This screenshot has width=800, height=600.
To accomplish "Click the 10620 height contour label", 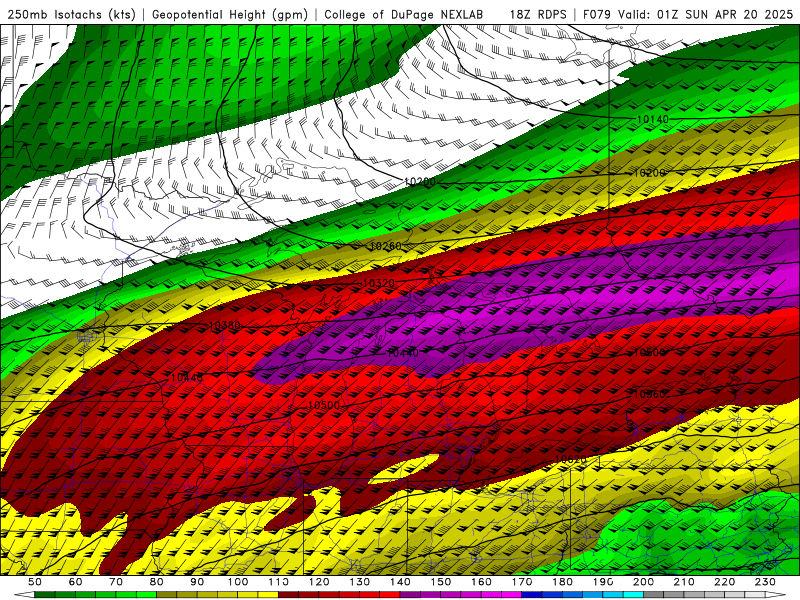I will pos(570,460).
